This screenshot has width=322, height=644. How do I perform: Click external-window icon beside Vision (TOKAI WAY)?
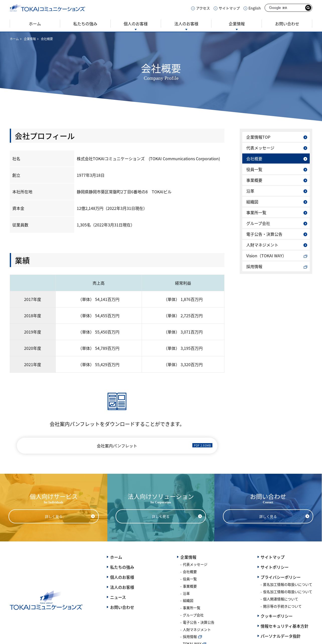[305, 256]
